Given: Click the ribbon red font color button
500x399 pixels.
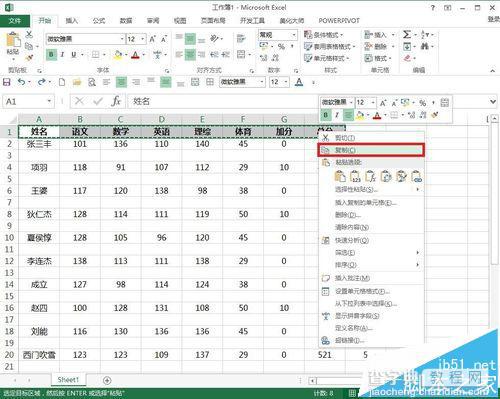Looking at the screenshot, I should tap(135, 55).
